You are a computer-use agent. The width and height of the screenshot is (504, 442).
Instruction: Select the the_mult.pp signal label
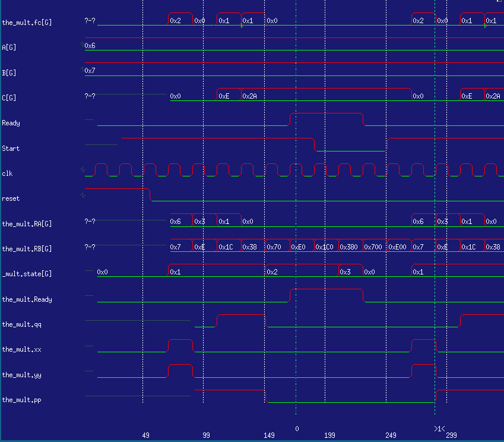click(22, 400)
